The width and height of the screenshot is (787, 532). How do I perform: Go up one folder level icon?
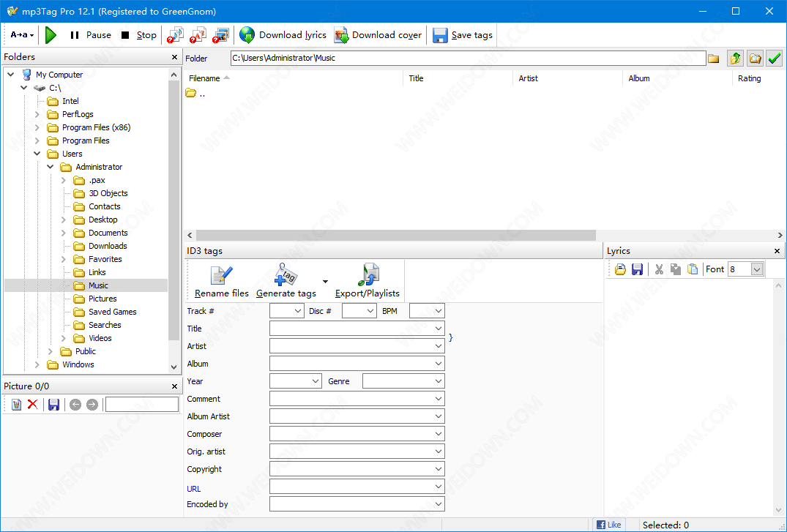[x=735, y=59]
